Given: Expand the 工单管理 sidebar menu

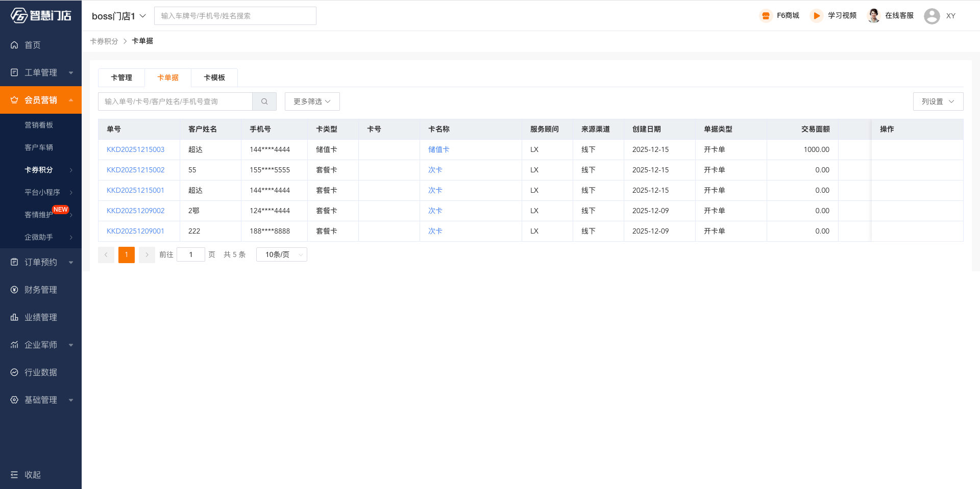Looking at the screenshot, I should point(41,72).
